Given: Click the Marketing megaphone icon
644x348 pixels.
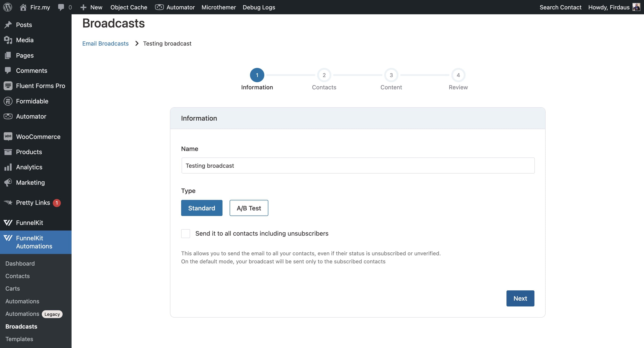Looking at the screenshot, I should (8, 182).
